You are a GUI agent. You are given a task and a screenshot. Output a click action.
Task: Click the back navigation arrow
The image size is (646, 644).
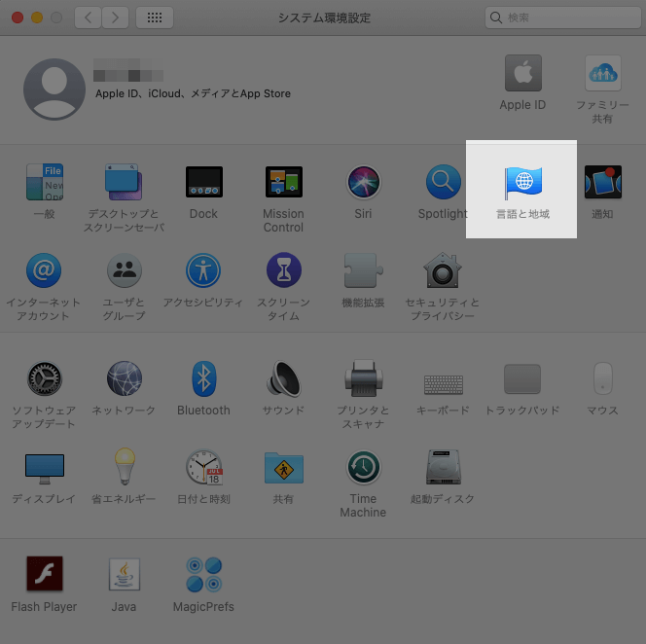[89, 18]
